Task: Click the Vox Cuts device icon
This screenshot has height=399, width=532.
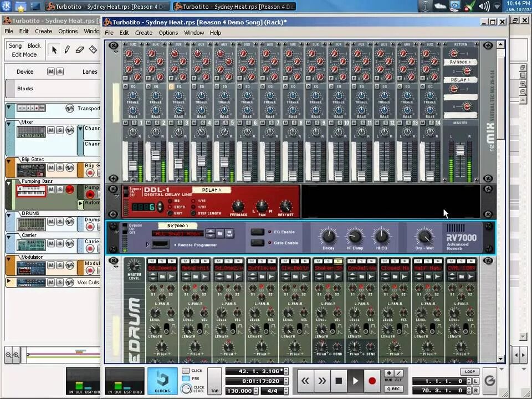Action: pyautogui.click(x=31, y=282)
